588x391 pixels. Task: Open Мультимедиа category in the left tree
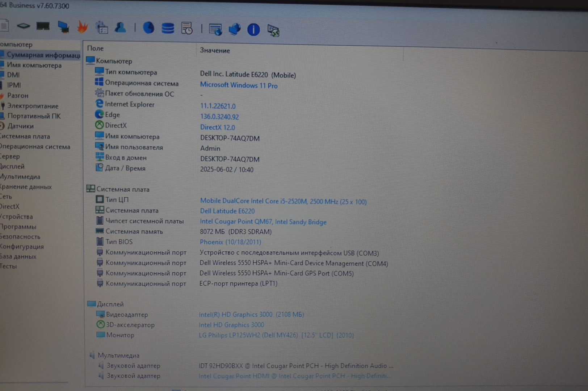pos(20,177)
